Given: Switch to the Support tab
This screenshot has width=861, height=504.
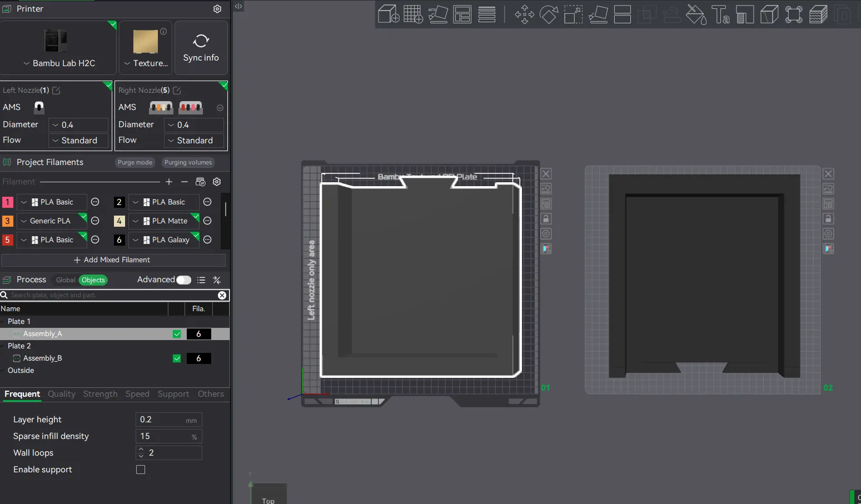Looking at the screenshot, I should tap(173, 394).
